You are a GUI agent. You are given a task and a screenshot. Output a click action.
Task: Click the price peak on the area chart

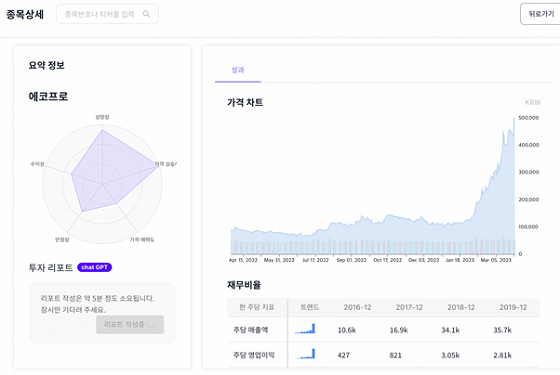514,119
